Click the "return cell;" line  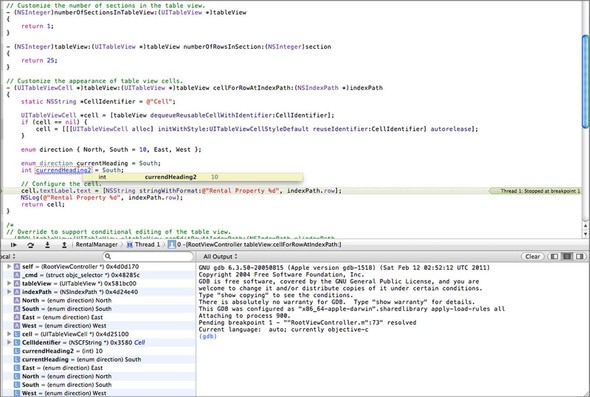(x=43, y=205)
